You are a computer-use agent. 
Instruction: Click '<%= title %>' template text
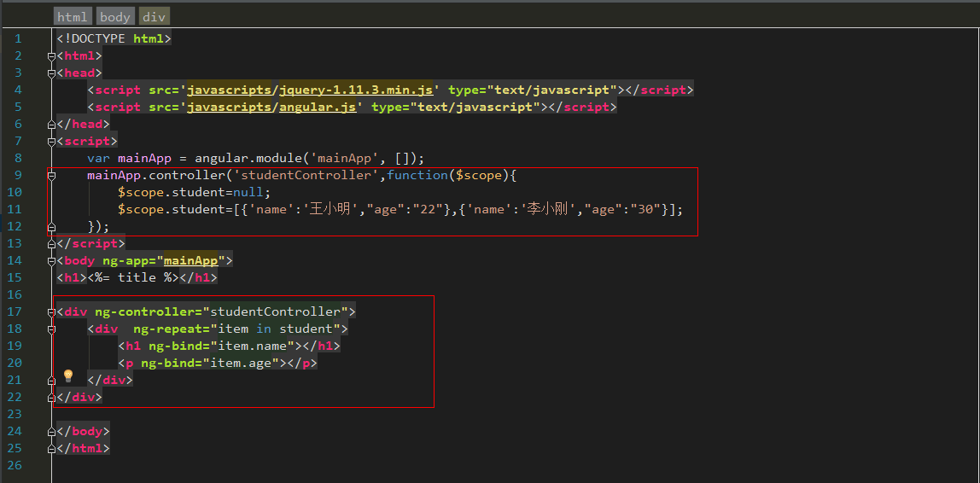[x=133, y=277]
